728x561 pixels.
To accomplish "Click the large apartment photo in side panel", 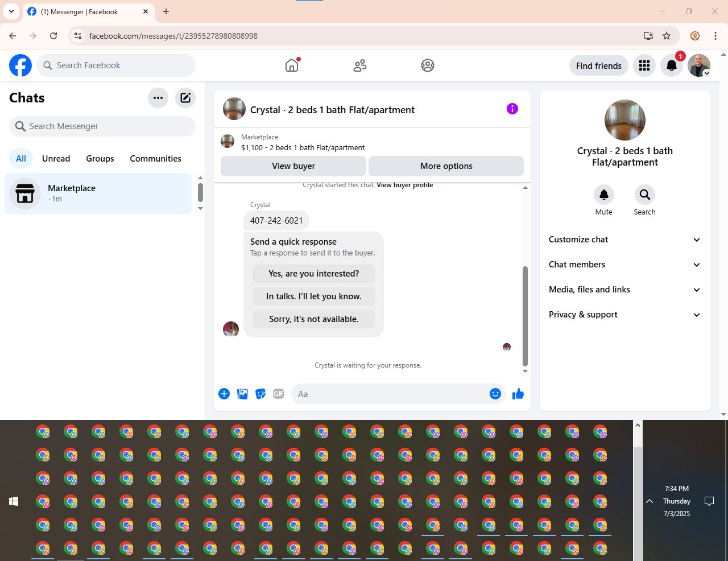I will tap(625, 120).
